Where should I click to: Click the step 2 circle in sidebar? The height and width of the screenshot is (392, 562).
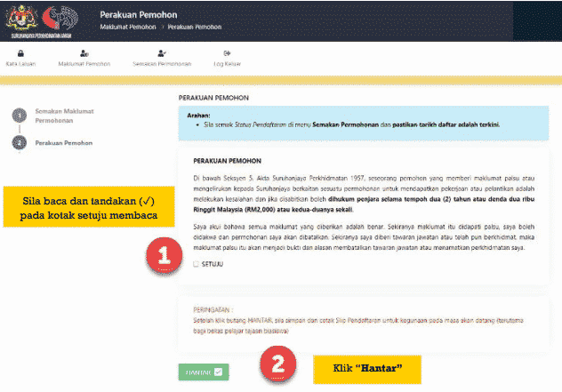(19, 142)
